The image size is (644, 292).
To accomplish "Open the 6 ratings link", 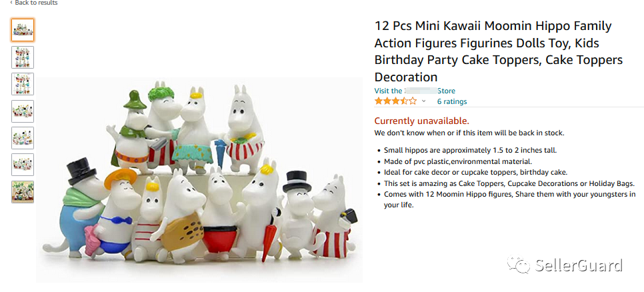I will pos(452,101).
